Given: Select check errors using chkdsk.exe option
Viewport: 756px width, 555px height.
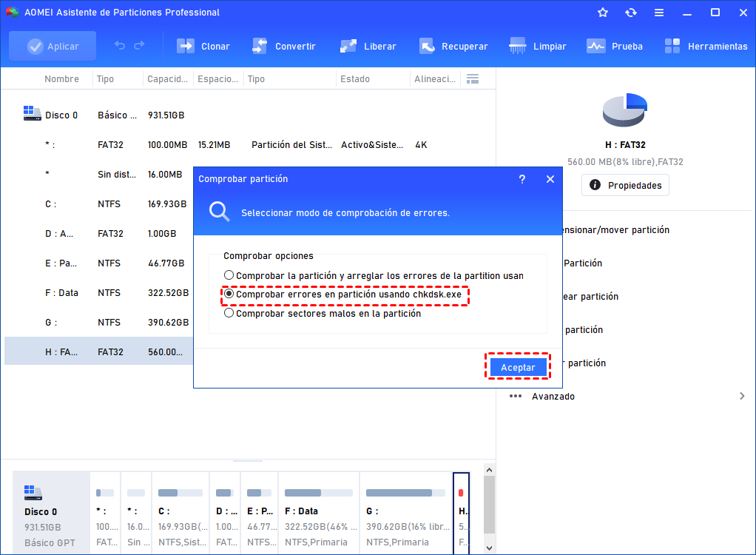Looking at the screenshot, I should tap(229, 295).
